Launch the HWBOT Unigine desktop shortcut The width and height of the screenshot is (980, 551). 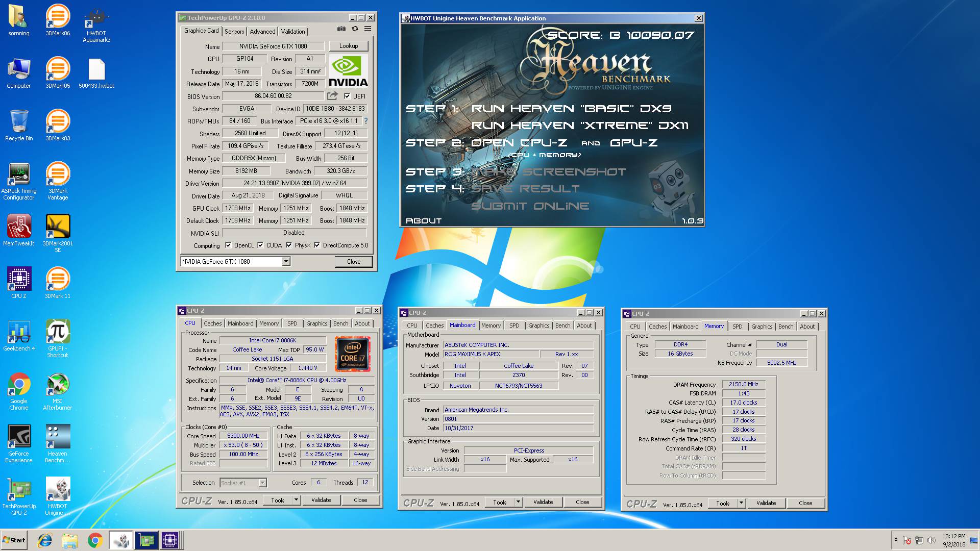click(x=58, y=496)
